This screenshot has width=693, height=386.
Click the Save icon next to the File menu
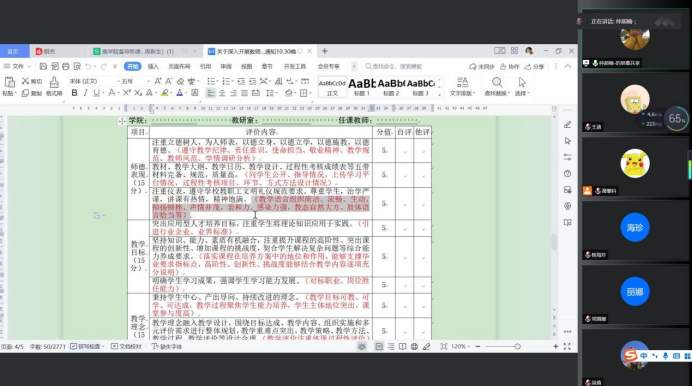[43, 66]
